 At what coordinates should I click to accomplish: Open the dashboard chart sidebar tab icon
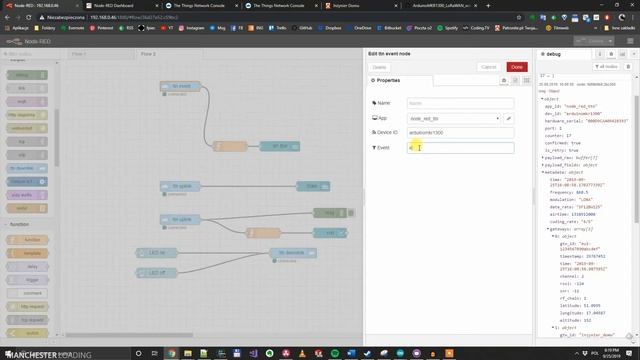pyautogui.click(x=622, y=54)
